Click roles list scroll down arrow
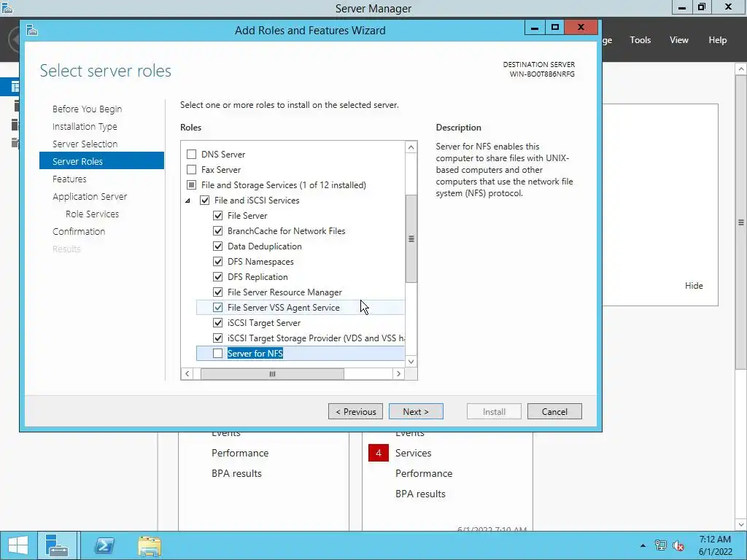The height and width of the screenshot is (560, 747). (411, 362)
